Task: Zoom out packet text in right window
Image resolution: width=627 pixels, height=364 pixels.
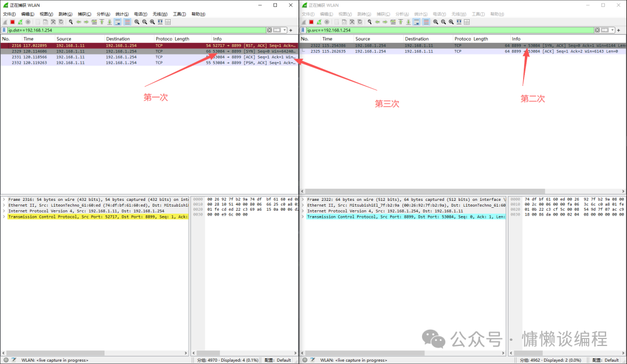Action: pyautogui.click(x=443, y=22)
